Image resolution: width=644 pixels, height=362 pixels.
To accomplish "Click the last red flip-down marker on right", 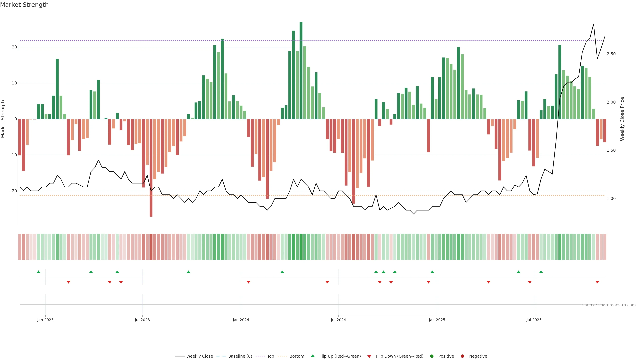I will [597, 282].
